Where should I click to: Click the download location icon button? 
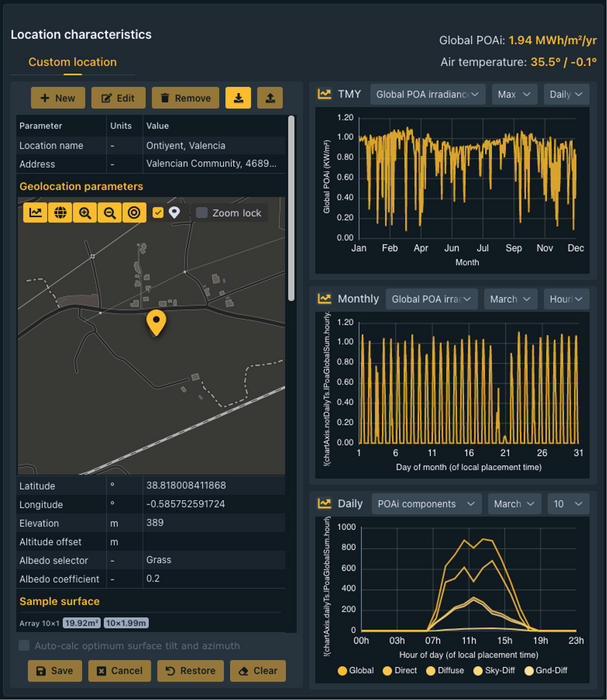pyautogui.click(x=238, y=98)
